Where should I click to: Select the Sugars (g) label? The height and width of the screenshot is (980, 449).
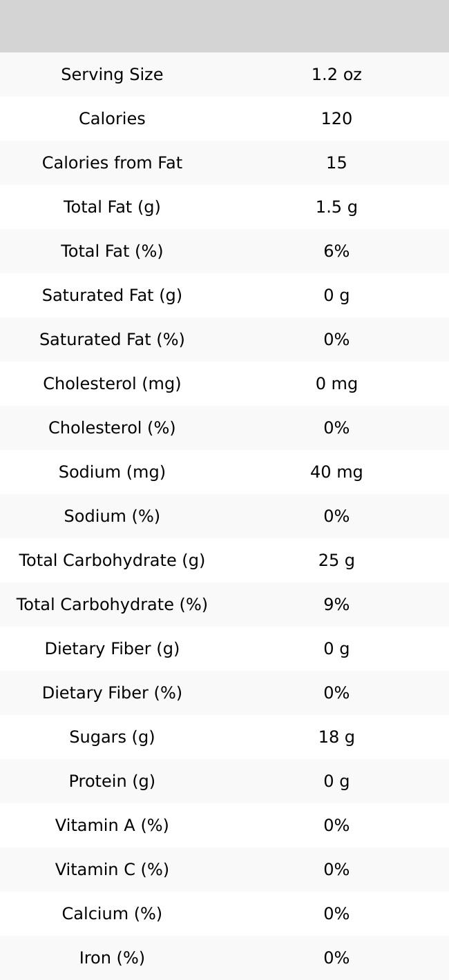point(112,737)
